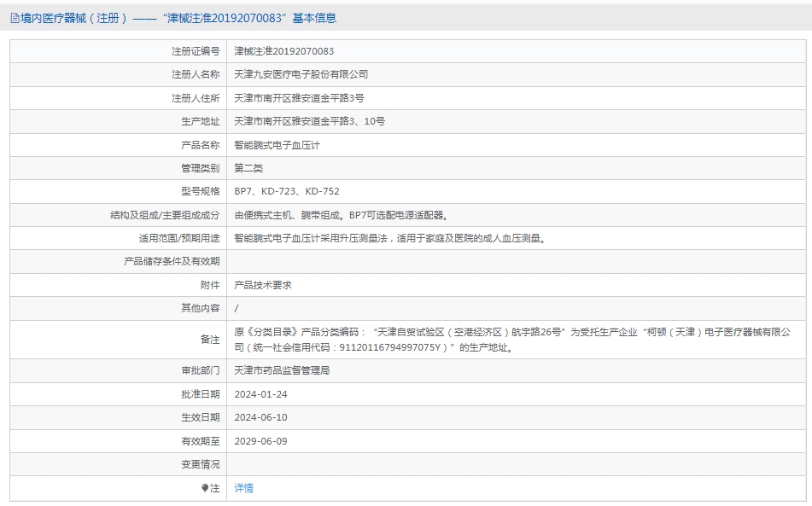This screenshot has width=812, height=506.
Task: Click the attachment value 产品技术要求
Action: tap(263, 285)
